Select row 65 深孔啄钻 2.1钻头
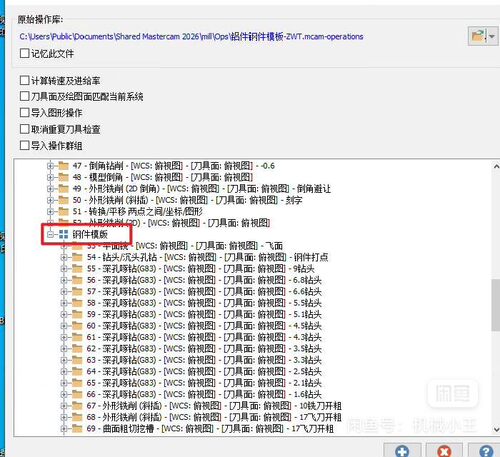This screenshot has width=500, height=457. coord(204,383)
